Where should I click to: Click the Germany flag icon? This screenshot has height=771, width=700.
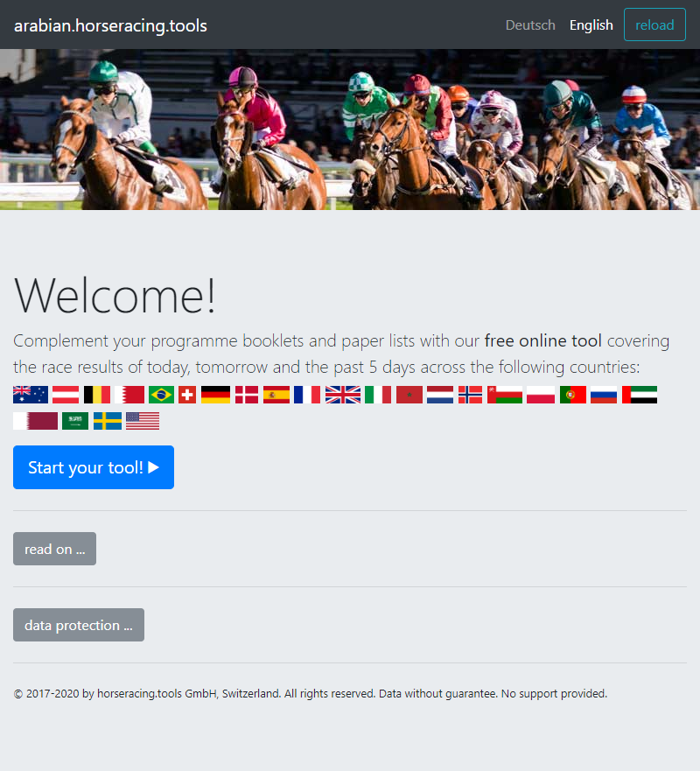pos(216,395)
